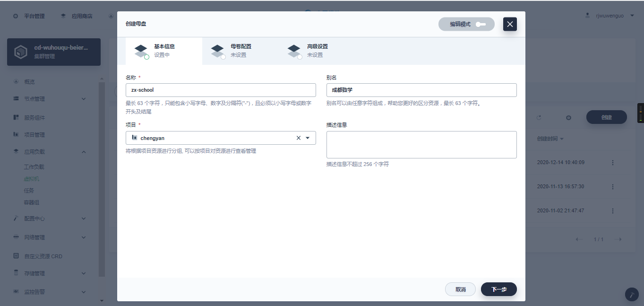This screenshot has height=306, width=644.
Task: Open the row menu for 2020-12-14 entry
Action: tap(613, 163)
